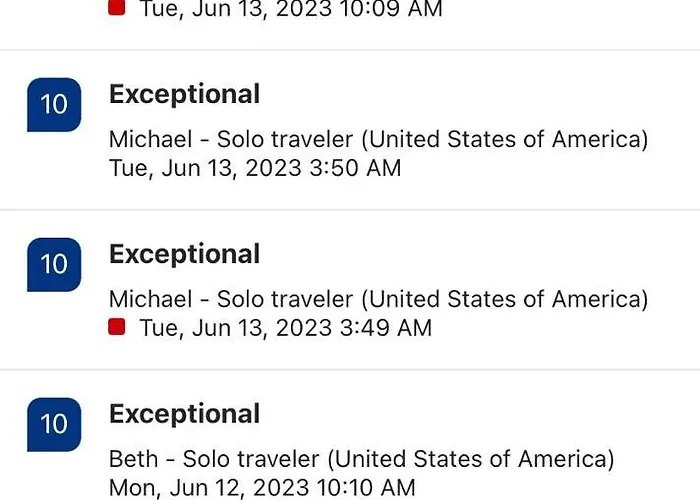Click the Tue, Jun 13, 2023 10:09 AM date
Screen dimensions: 700x500
tap(290, 10)
